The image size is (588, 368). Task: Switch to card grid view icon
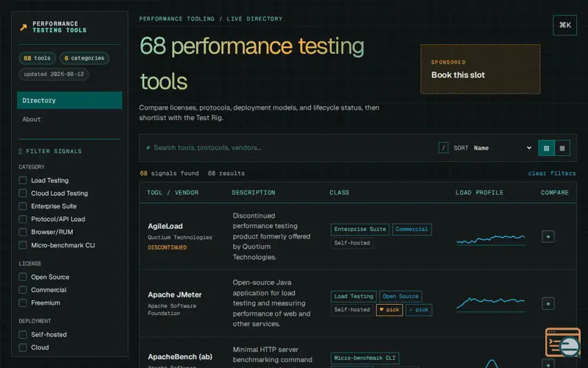point(562,148)
